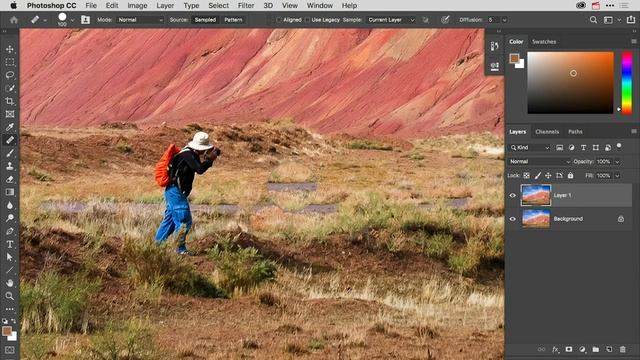Select the Frame tool
640x360 pixels.
[10, 114]
